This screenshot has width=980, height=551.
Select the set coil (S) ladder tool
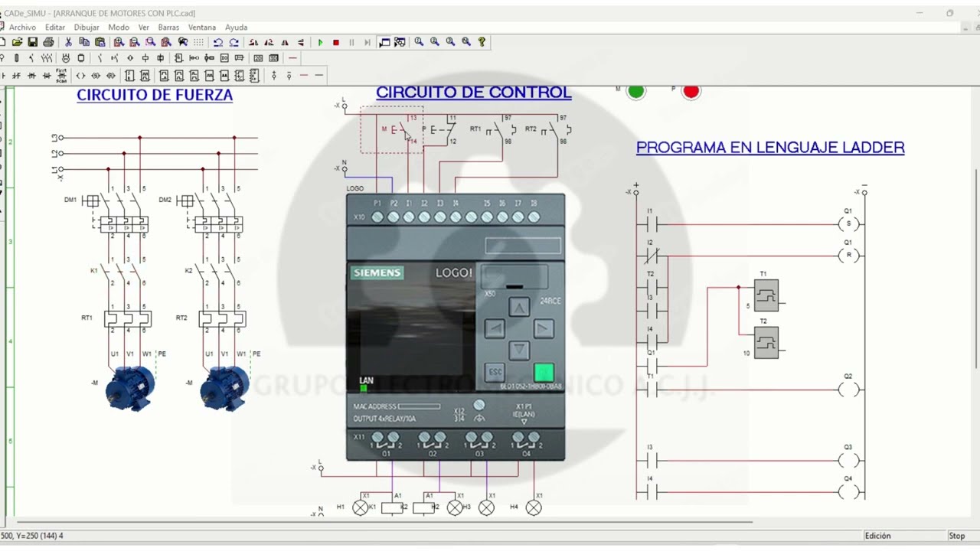(96, 75)
